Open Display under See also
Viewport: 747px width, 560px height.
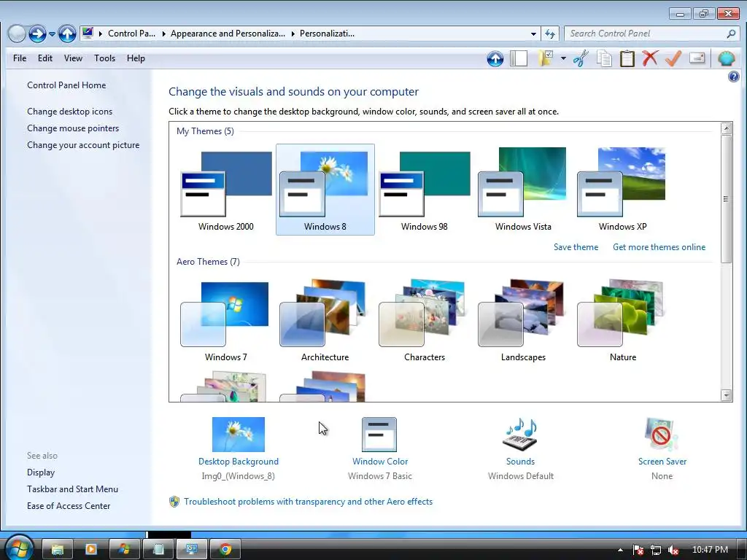coord(41,472)
